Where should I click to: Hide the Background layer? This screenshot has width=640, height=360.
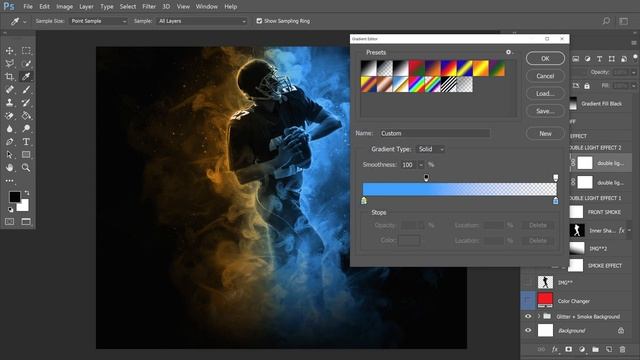(x=528, y=330)
